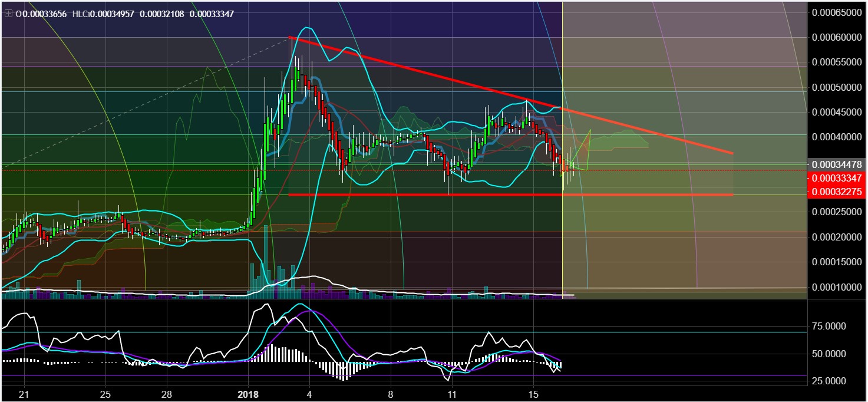Click the 0.00020000 price axis label
868x402 pixels.
837,237
